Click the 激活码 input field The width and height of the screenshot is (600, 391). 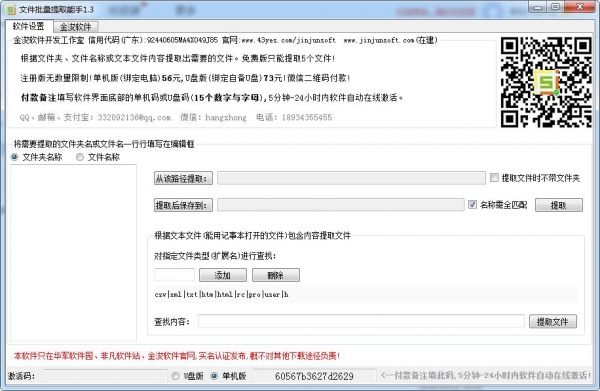(105, 376)
